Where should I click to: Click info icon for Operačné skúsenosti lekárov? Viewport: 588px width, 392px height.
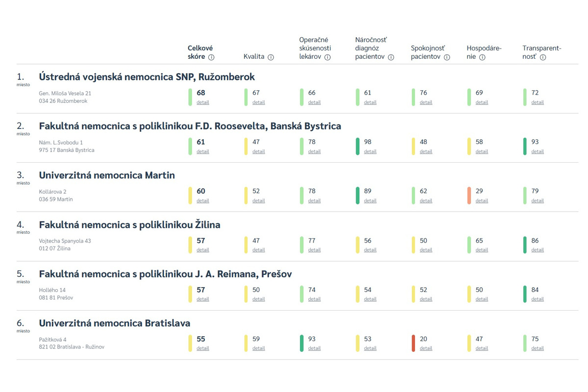(x=327, y=57)
